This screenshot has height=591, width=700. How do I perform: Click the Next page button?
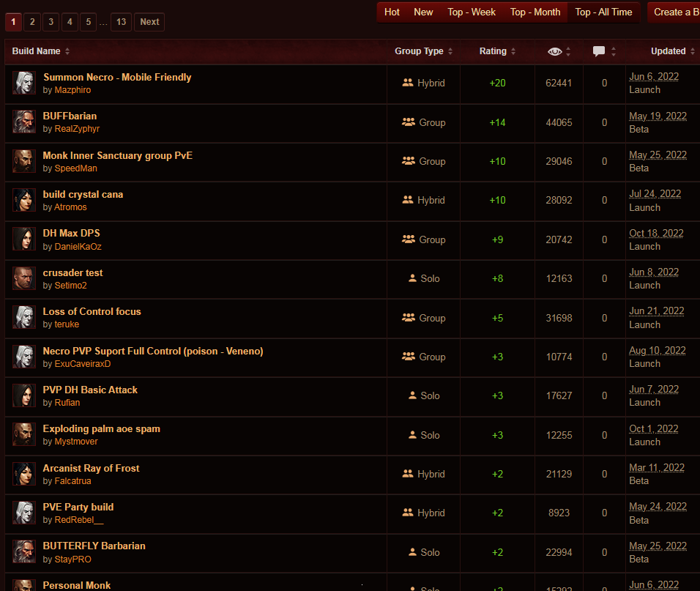pos(149,22)
